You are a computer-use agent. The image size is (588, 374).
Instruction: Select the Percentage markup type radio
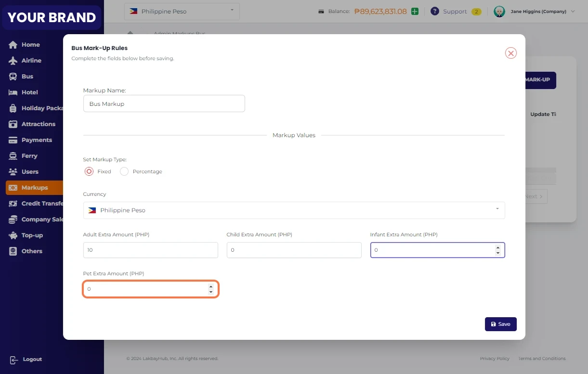pos(124,171)
